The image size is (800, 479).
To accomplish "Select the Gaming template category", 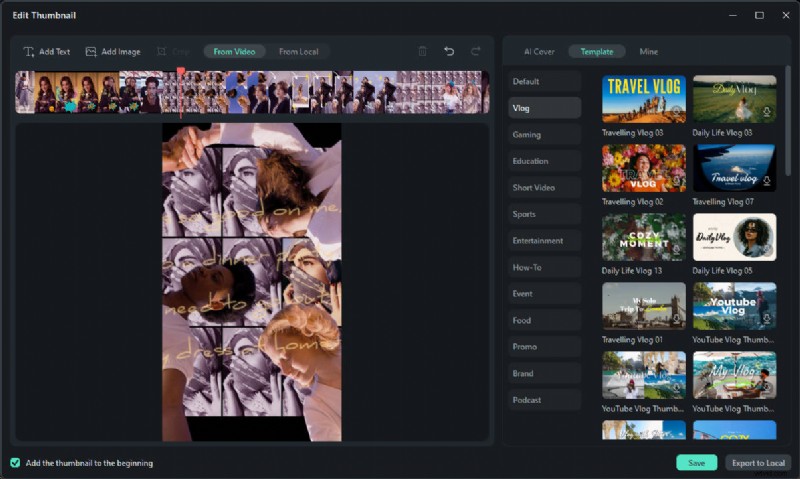I will pos(544,134).
